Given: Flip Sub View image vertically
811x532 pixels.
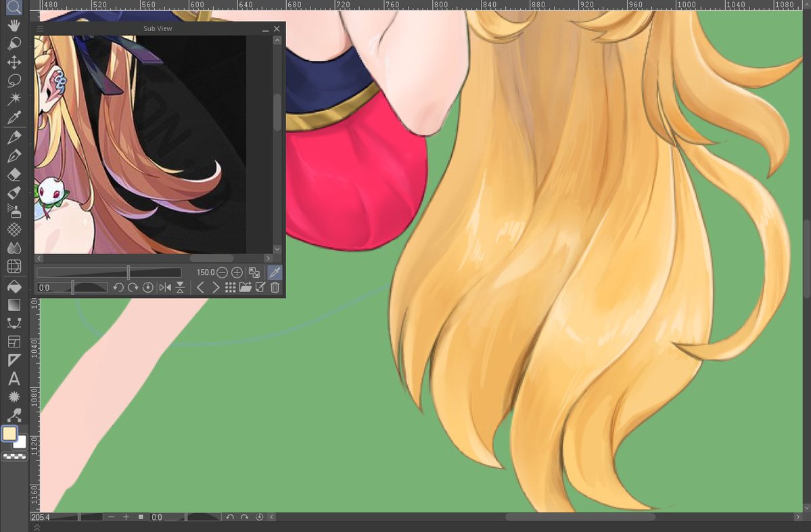Looking at the screenshot, I should tap(180, 287).
